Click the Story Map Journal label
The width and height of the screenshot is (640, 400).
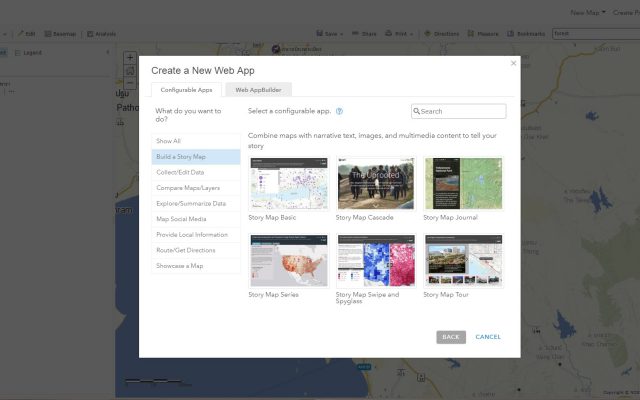coord(450,218)
